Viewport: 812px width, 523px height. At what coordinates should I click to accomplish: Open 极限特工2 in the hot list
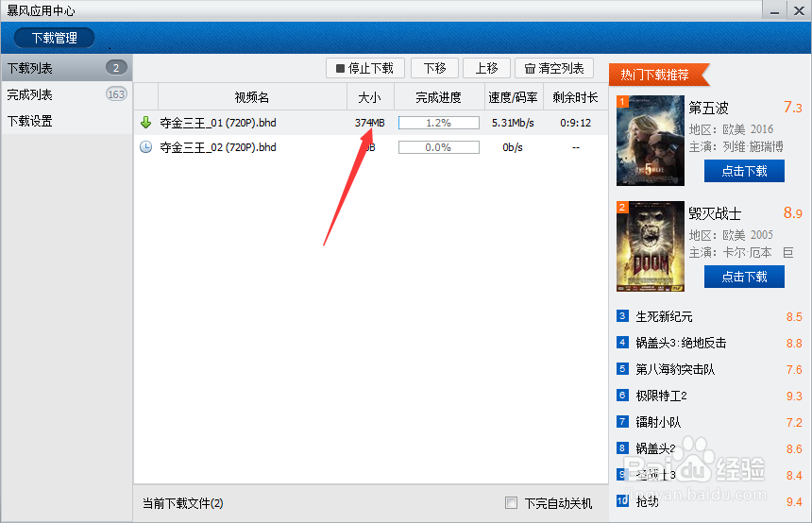[661, 396]
